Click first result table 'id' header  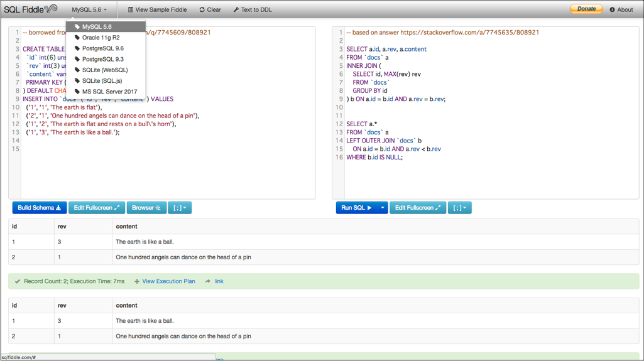coord(14,227)
